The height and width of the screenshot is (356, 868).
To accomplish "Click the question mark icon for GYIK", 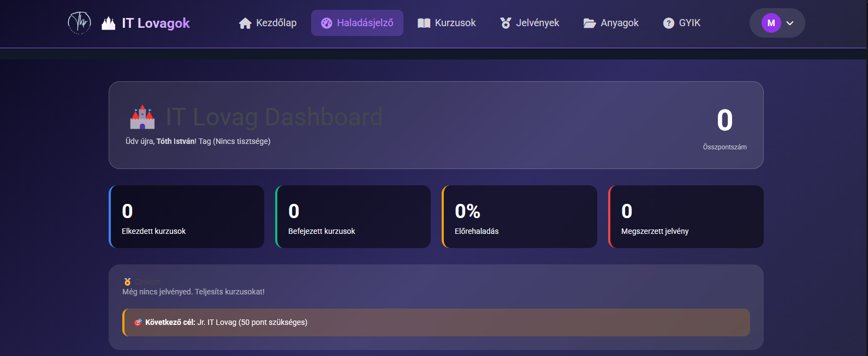I will tap(668, 23).
